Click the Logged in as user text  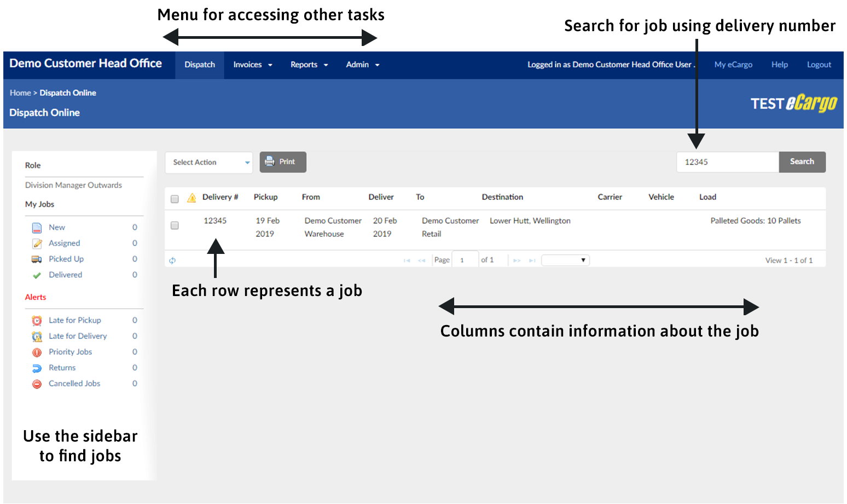coord(611,65)
